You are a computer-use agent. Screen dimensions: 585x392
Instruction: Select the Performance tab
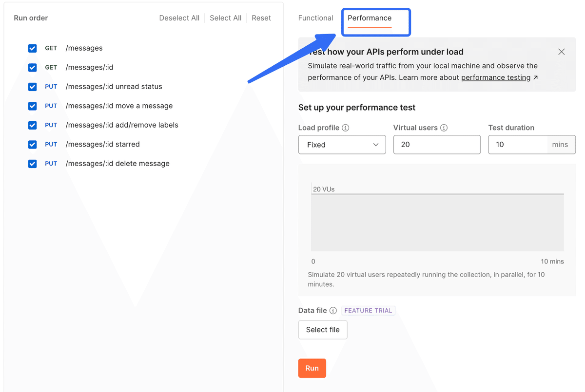pos(370,18)
